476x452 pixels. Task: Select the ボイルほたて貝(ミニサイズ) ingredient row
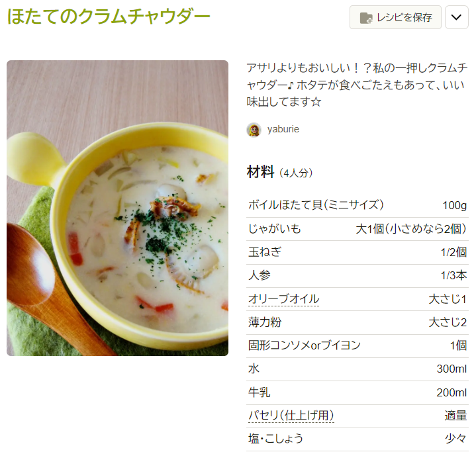357,206
